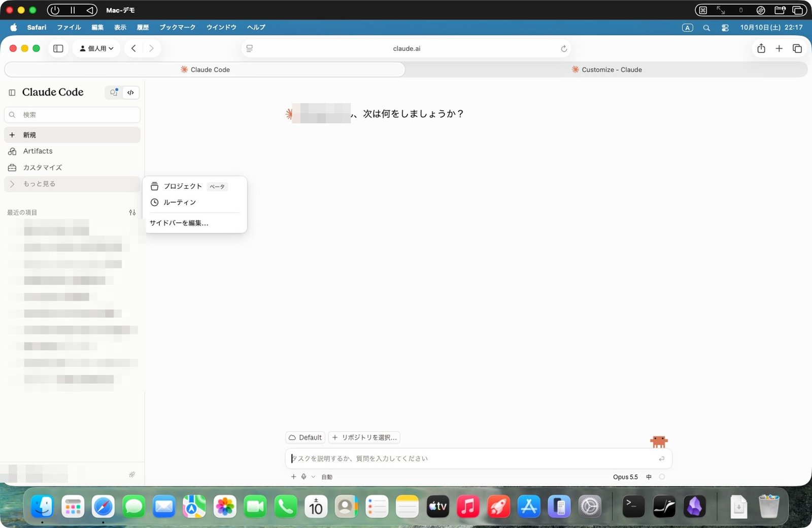812x528 pixels.
Task: Open the ブックマーク menu in menu bar
Action: pos(177,27)
